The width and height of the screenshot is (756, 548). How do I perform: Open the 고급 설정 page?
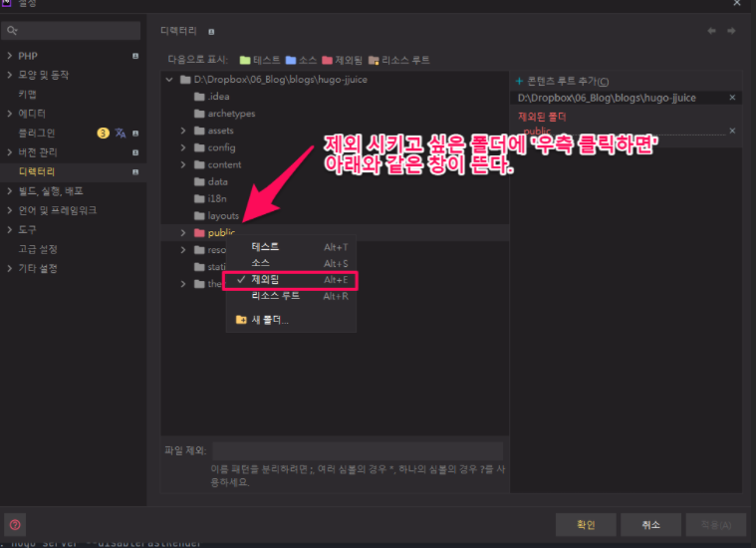point(38,249)
